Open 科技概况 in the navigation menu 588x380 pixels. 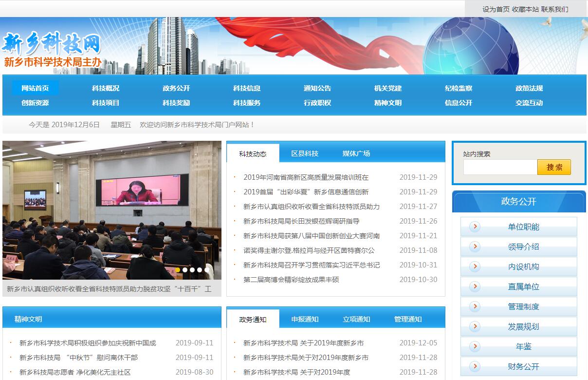(106, 88)
